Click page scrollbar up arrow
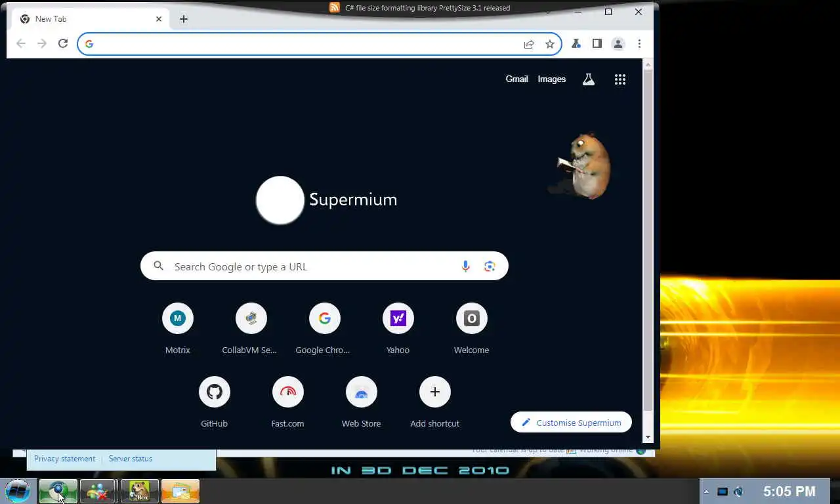840x504 pixels. click(x=648, y=64)
